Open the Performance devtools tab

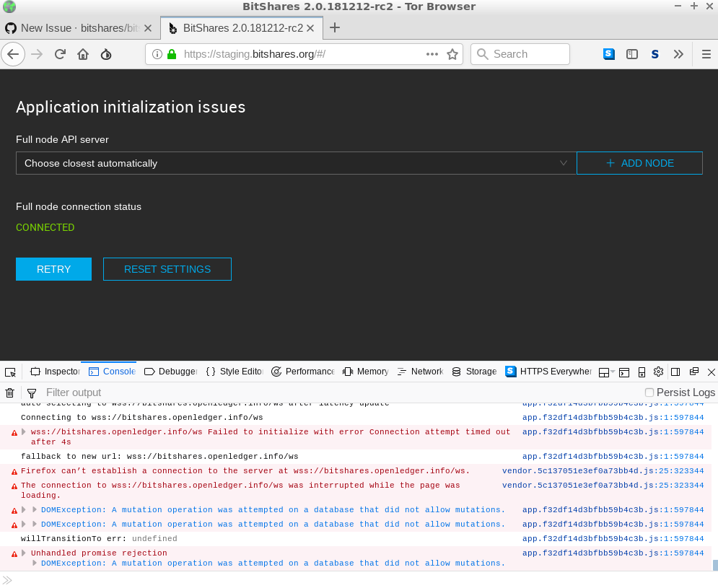click(x=303, y=372)
